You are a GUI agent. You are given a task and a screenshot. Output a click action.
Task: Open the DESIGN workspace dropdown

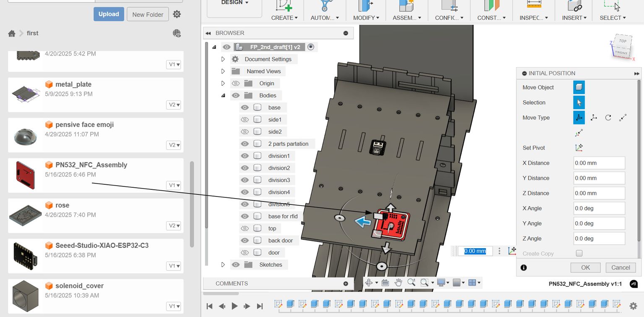point(235,3)
